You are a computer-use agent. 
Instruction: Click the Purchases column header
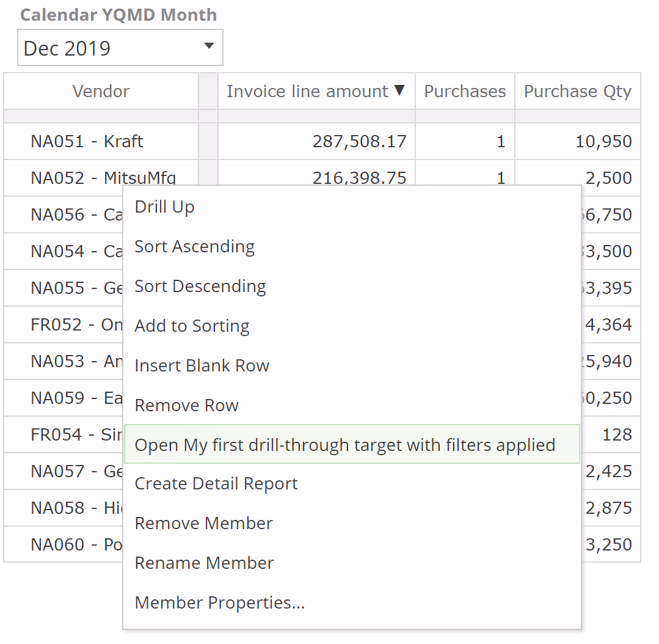tap(465, 92)
